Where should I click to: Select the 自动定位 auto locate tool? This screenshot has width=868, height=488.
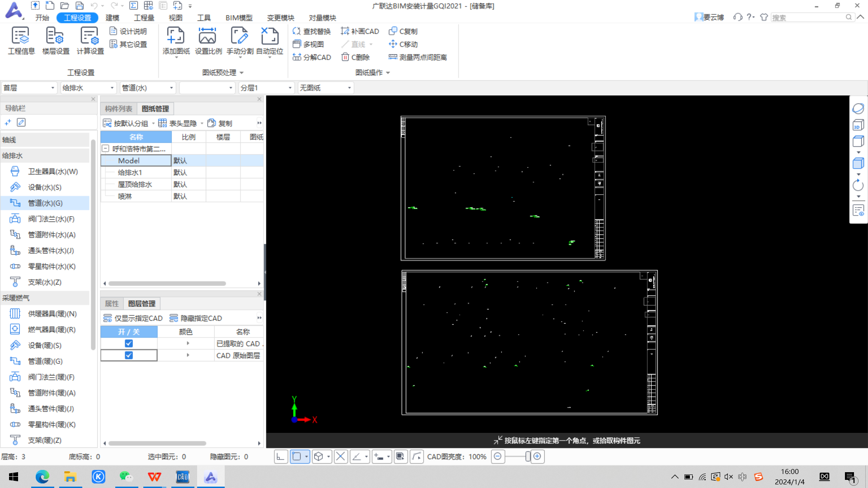coord(269,41)
